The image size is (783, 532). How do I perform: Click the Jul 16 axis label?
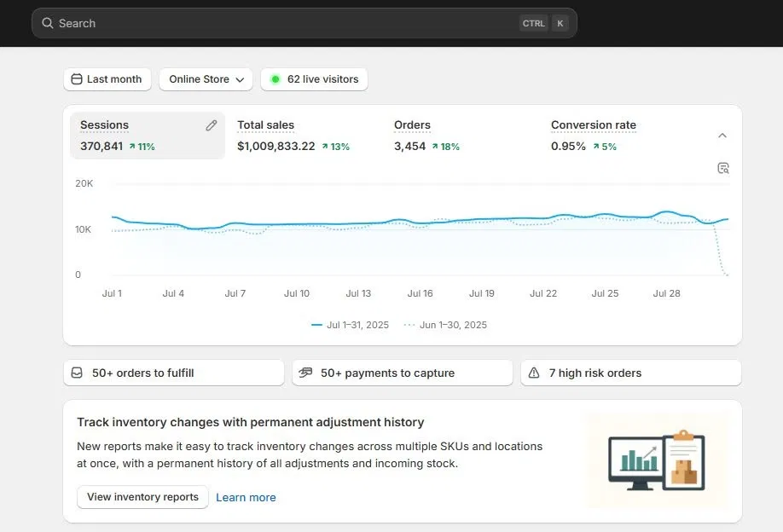pos(420,293)
